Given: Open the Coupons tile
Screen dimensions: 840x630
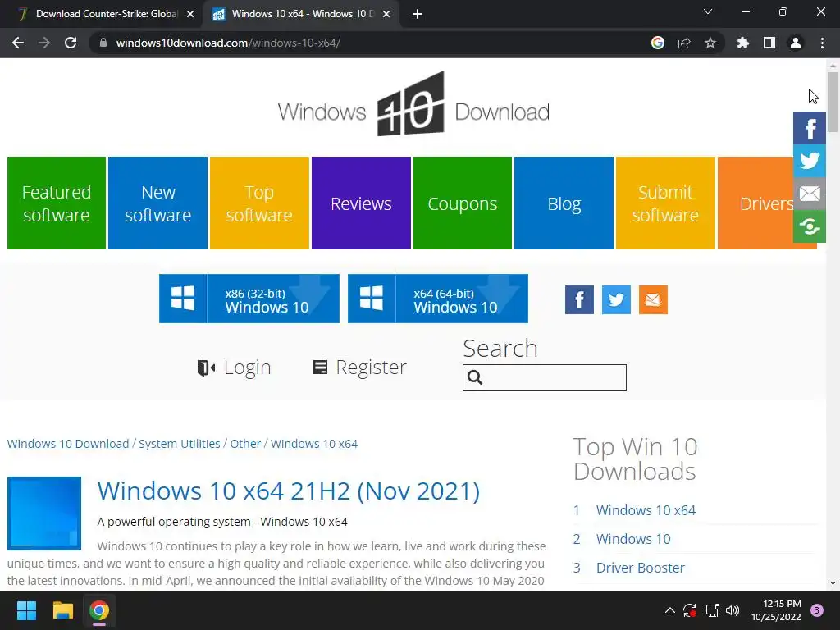Looking at the screenshot, I should pyautogui.click(x=463, y=203).
